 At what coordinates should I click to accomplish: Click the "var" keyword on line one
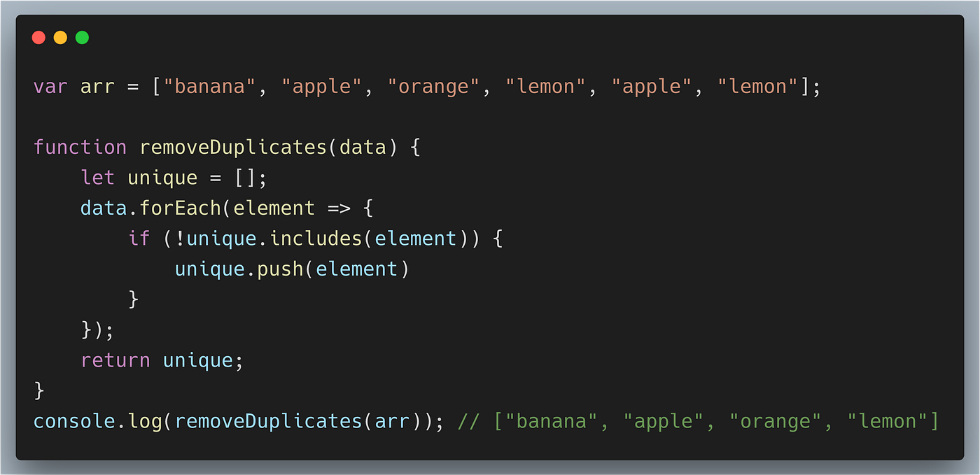pyautogui.click(x=50, y=87)
